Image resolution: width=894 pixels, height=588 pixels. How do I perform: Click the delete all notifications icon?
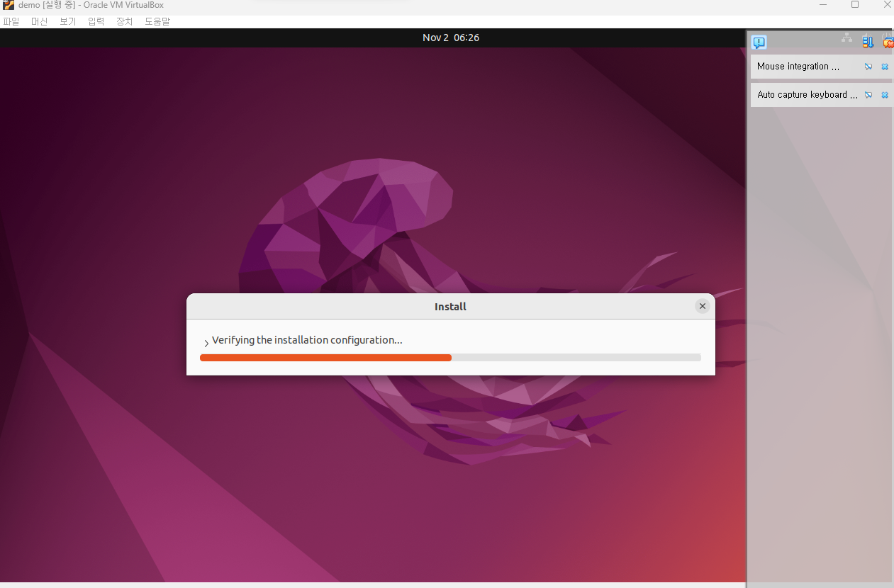pos(888,42)
